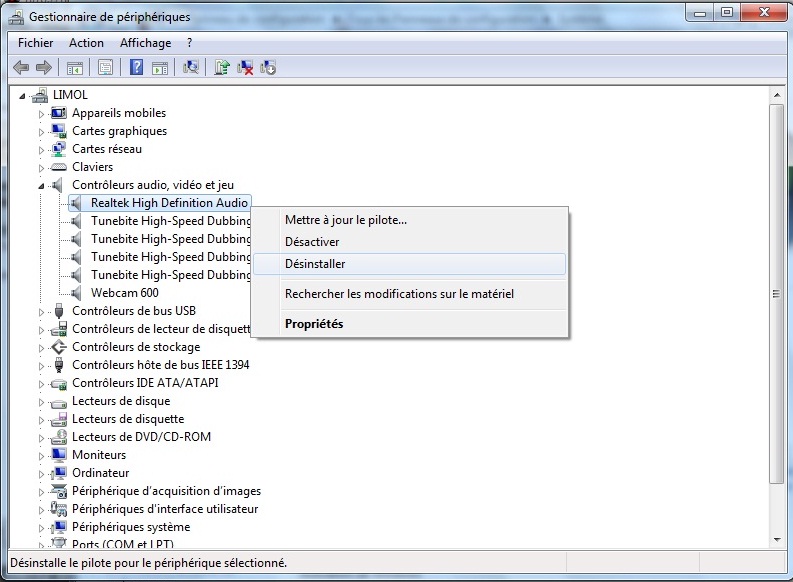Expand Périphériques d'interface utilisateur
This screenshot has height=582, width=793.
[x=41, y=510]
